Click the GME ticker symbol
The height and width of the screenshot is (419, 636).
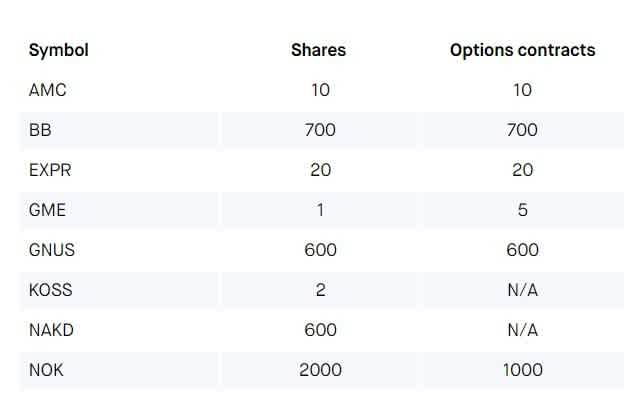[x=46, y=210]
